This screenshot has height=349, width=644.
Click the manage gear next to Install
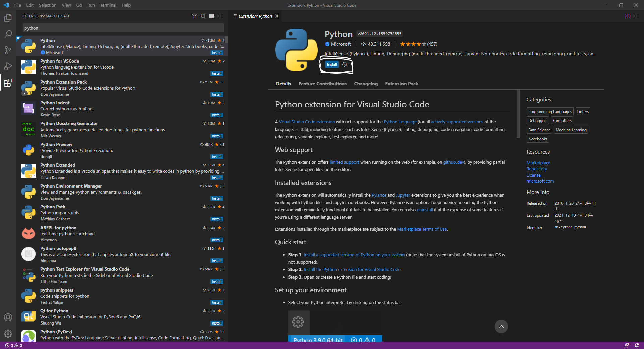coord(345,64)
